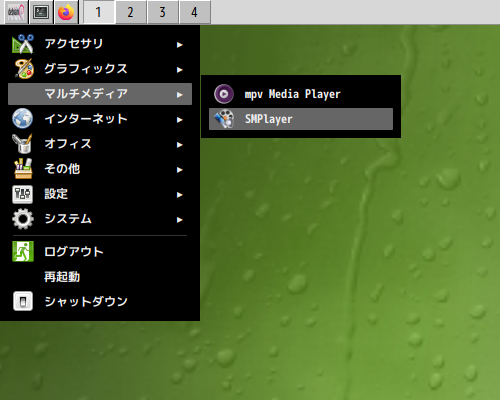
Task: Click the 設定 sliders icon
Action: pos(23,194)
